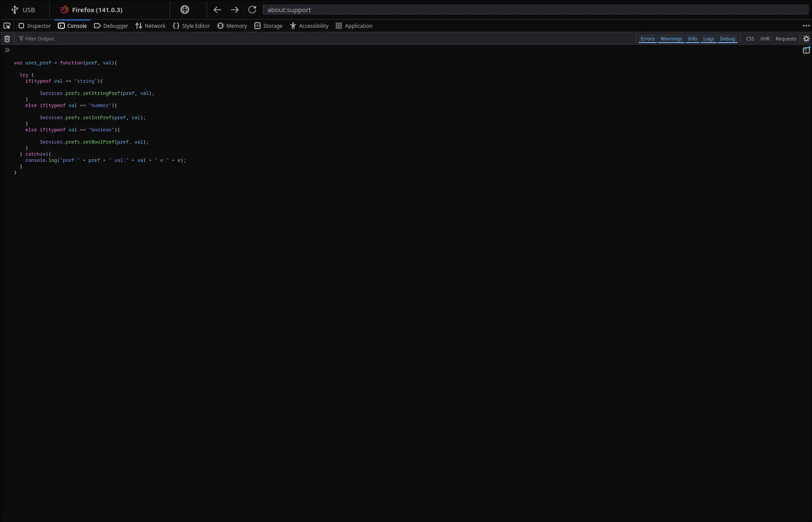Viewport: 812px width, 522px height.
Task: Toggle the Warnings filter
Action: [671, 39]
